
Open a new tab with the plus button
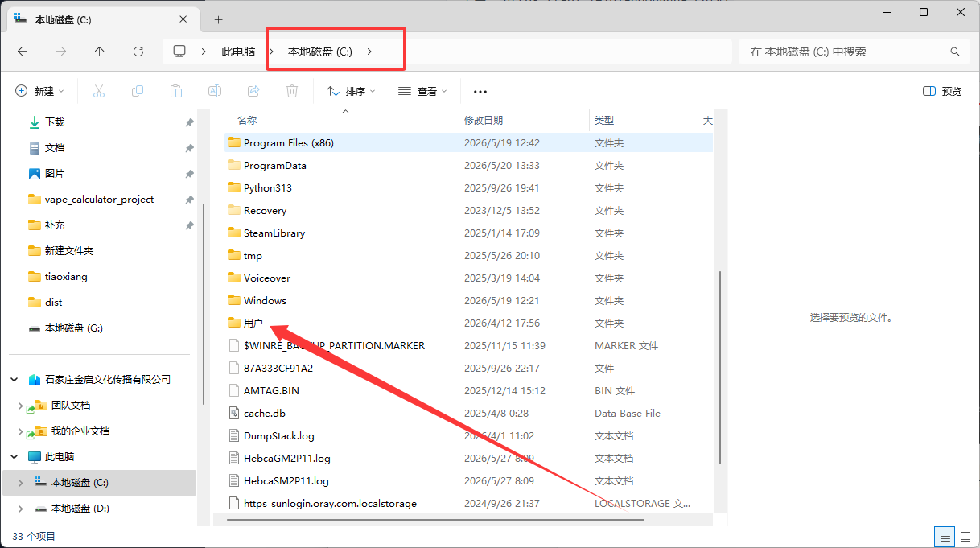pos(218,19)
